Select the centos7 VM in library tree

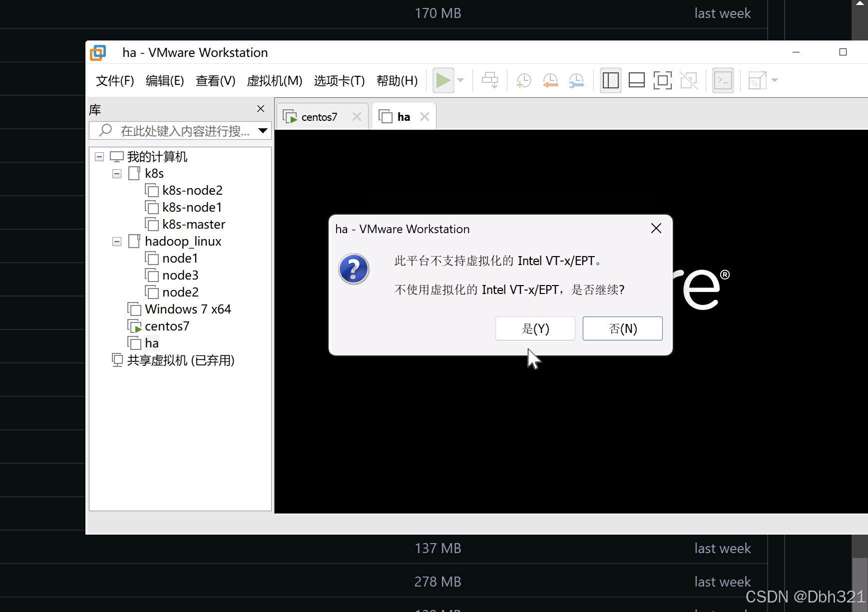167,326
